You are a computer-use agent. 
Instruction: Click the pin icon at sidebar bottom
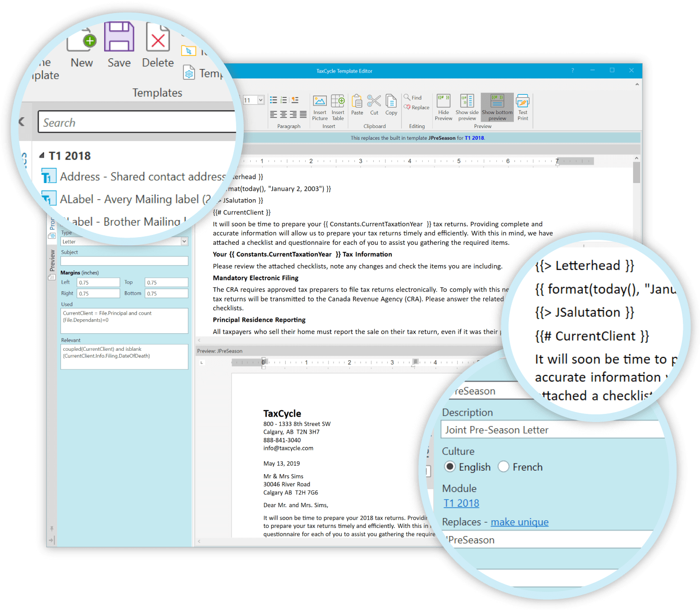(52, 528)
